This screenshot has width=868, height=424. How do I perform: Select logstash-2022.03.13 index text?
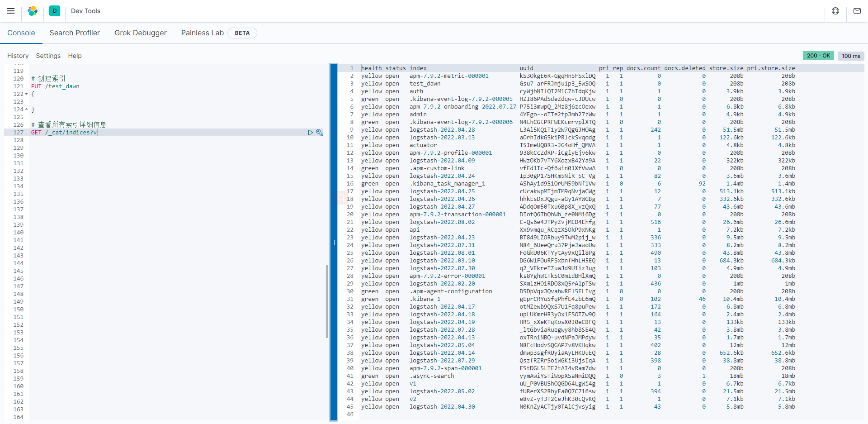442,138
